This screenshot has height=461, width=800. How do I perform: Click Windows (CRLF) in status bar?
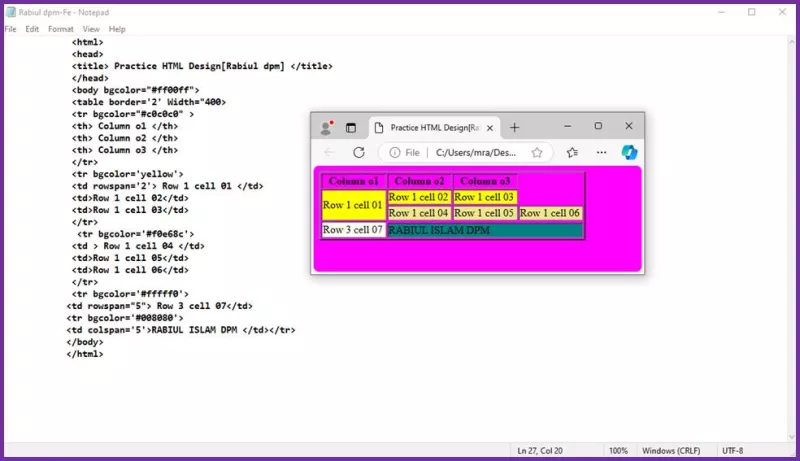coord(671,451)
